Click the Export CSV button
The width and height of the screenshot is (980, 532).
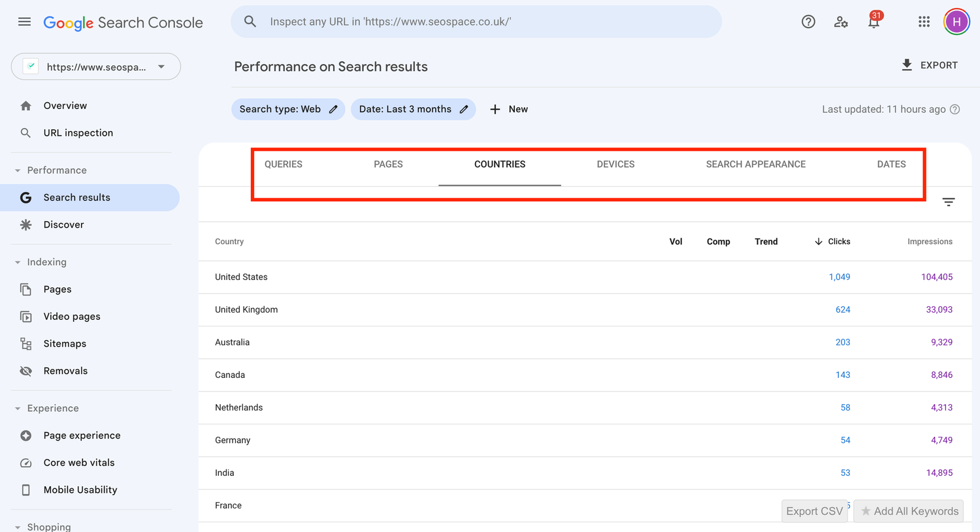[814, 510]
